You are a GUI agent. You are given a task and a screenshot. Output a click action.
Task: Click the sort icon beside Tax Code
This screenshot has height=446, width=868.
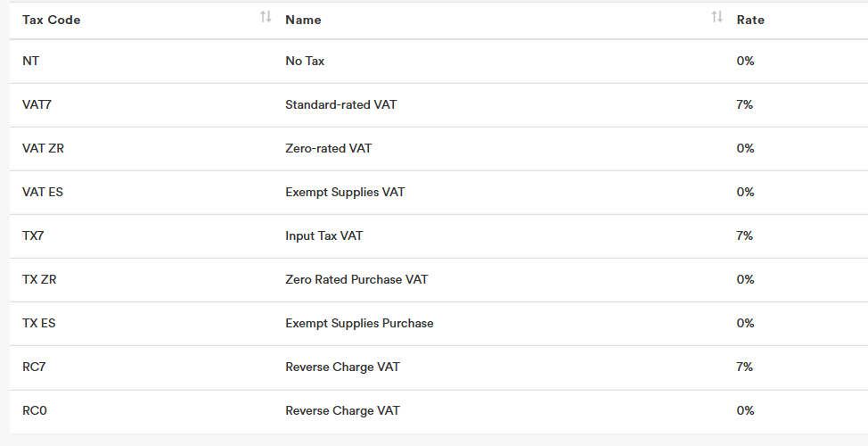[x=266, y=18]
